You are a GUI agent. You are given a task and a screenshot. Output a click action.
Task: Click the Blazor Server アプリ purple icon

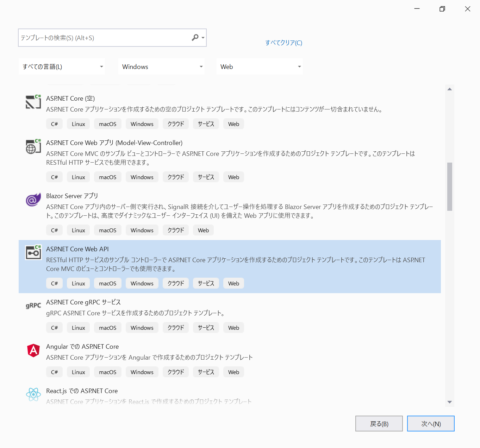tap(33, 200)
